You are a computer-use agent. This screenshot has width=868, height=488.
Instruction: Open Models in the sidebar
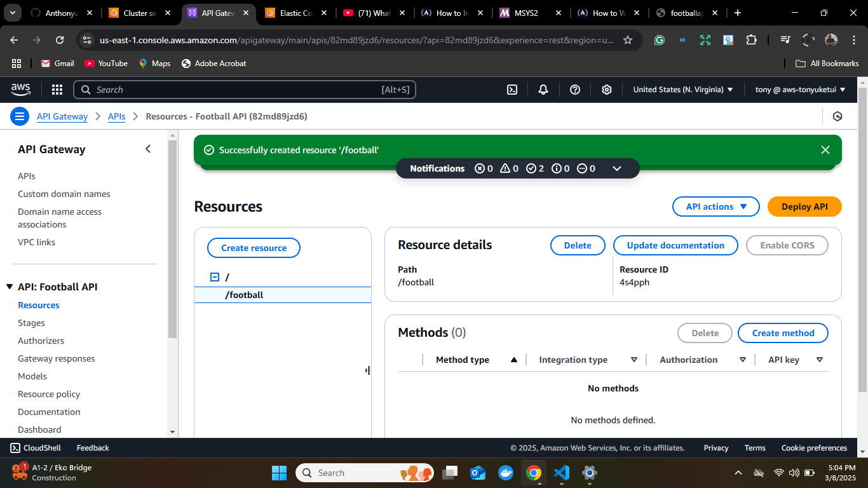point(32,376)
